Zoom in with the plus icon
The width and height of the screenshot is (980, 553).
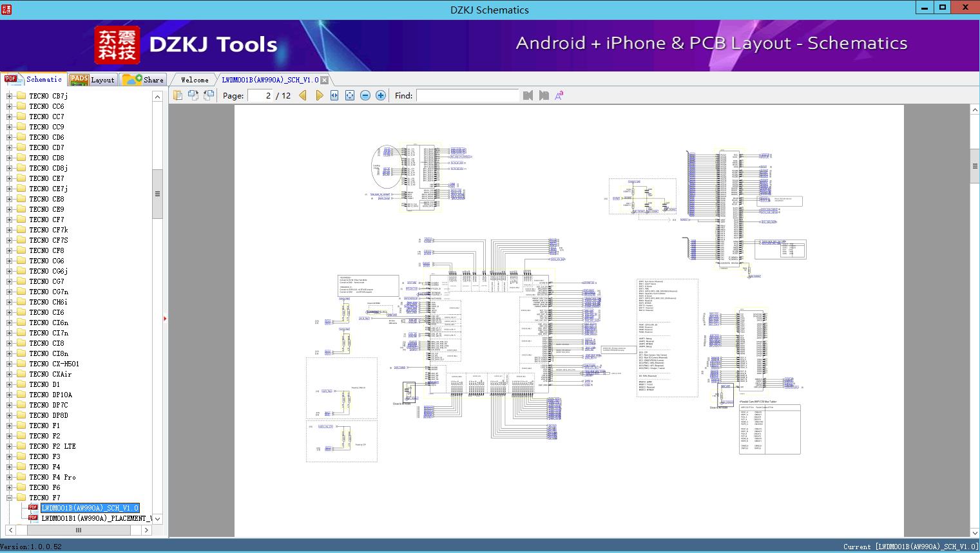tap(381, 96)
